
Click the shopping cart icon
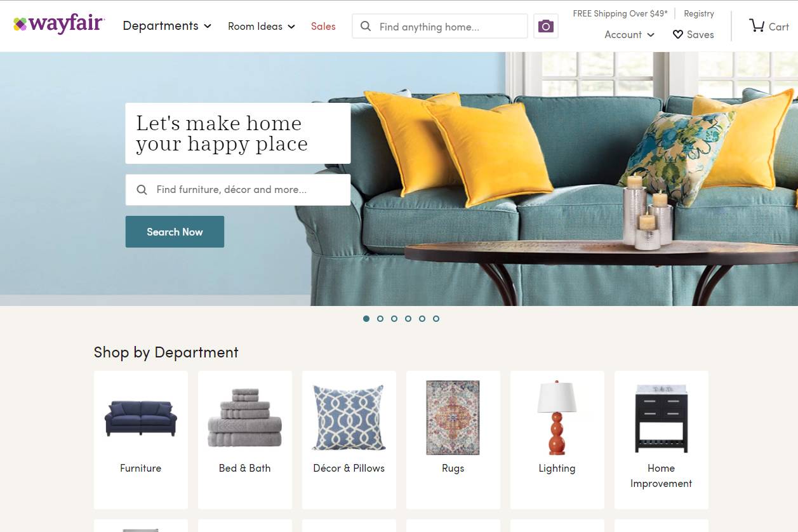[757, 26]
